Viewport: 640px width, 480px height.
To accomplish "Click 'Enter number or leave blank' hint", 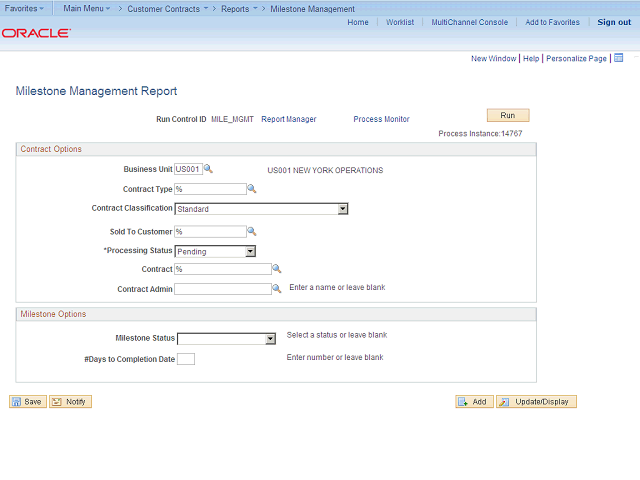I will 335,357.
